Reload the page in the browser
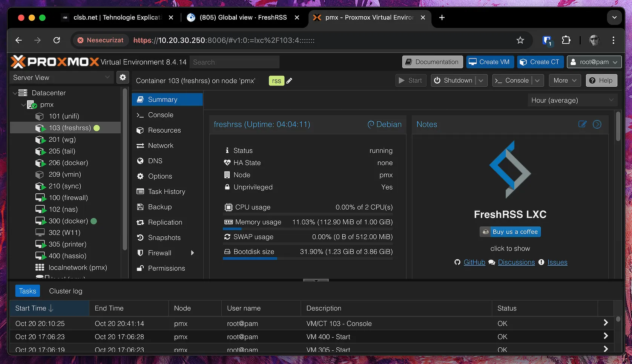 [57, 40]
